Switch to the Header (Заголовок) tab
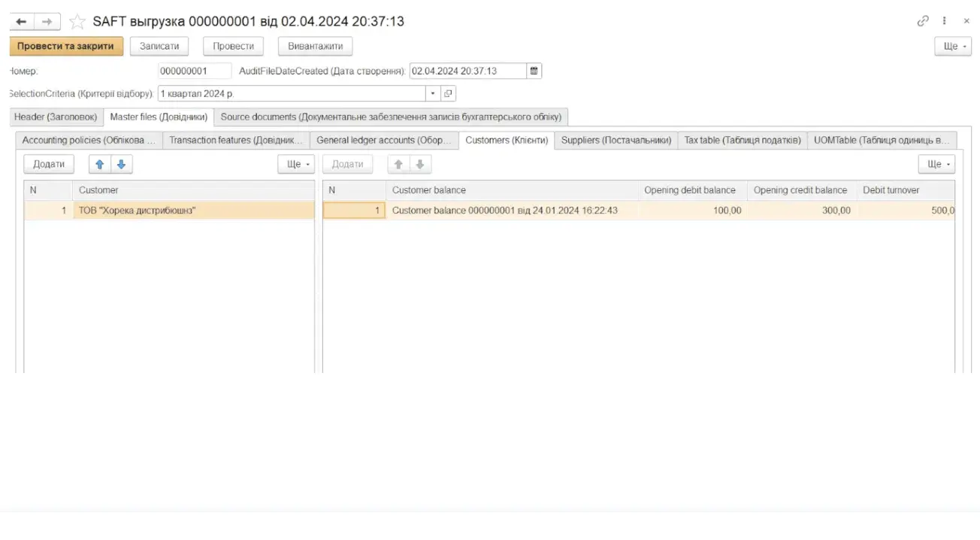 (x=56, y=117)
